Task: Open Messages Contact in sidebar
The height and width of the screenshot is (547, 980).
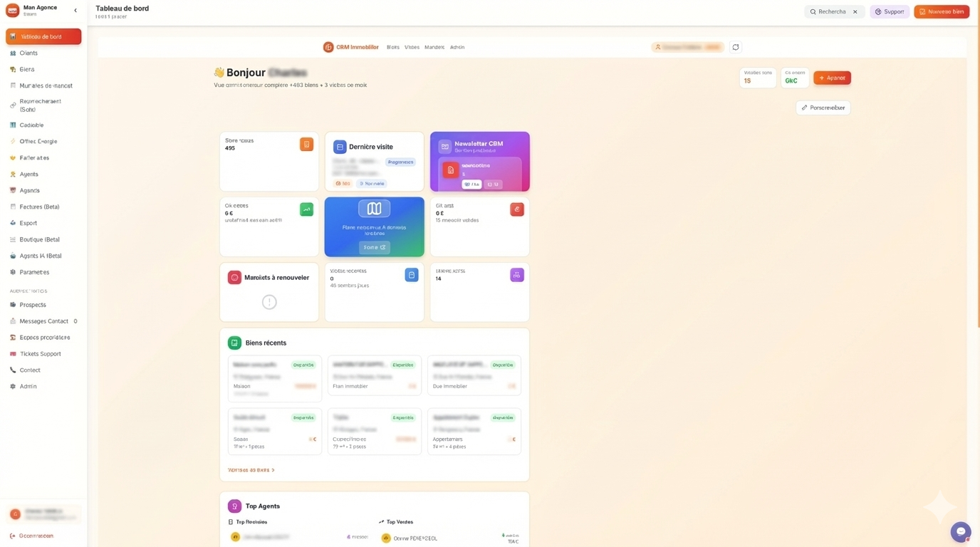Action: pyautogui.click(x=43, y=321)
